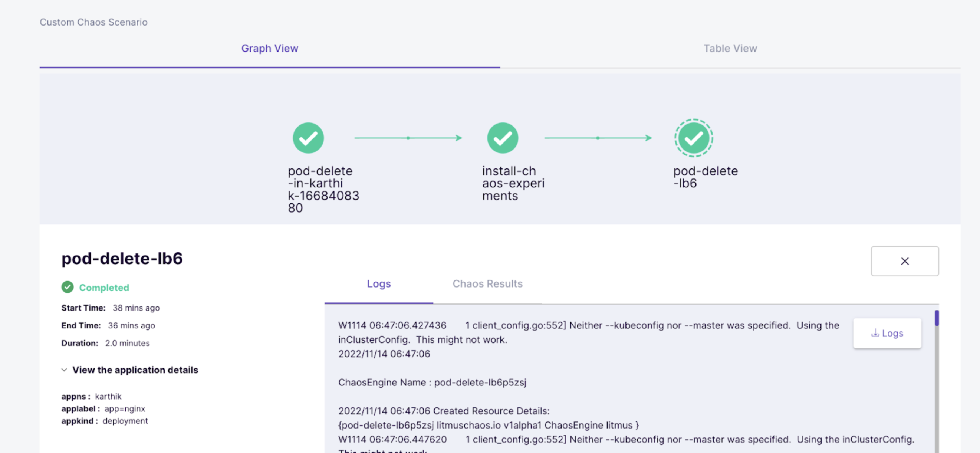This screenshot has height=453, width=980.
Task: Click the ChaosEngine Name log line
Action: click(432, 382)
